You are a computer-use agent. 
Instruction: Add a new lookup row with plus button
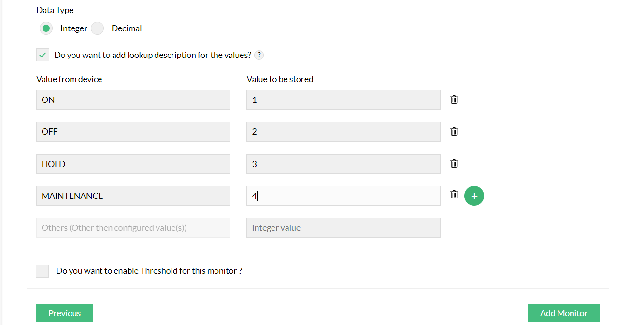click(474, 196)
